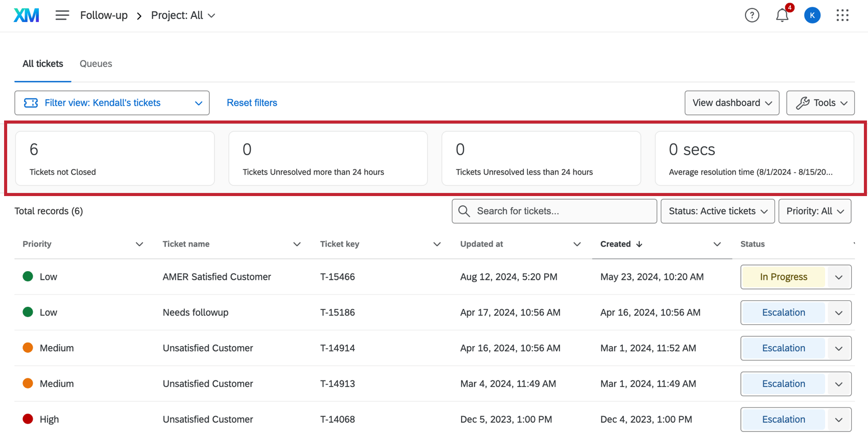
Task: Click the K user account avatar
Action: (812, 15)
